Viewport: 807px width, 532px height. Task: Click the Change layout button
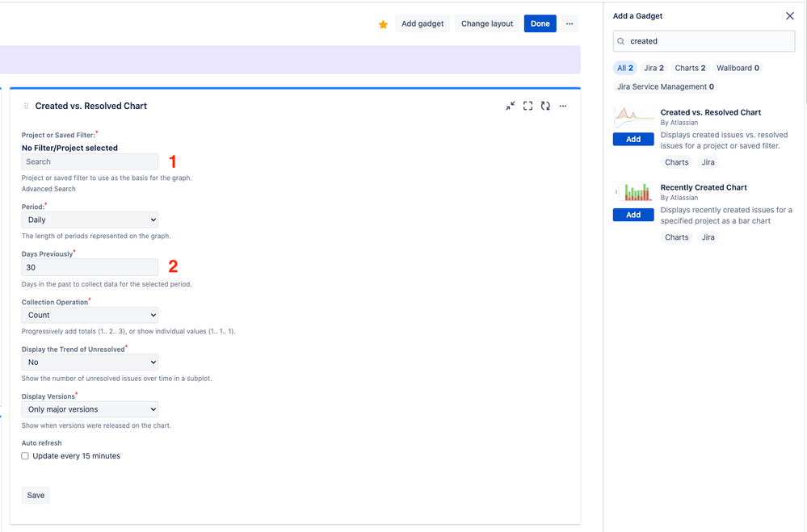click(x=487, y=23)
